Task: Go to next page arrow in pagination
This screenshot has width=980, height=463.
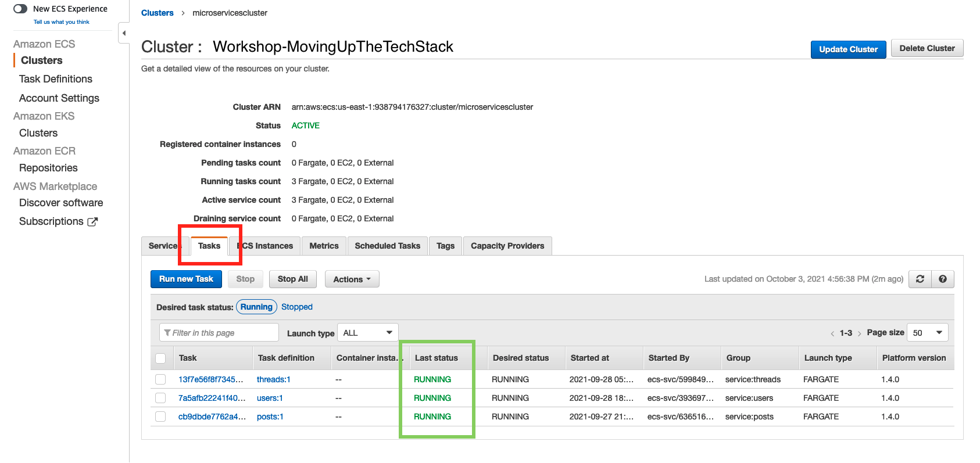Action: point(859,333)
